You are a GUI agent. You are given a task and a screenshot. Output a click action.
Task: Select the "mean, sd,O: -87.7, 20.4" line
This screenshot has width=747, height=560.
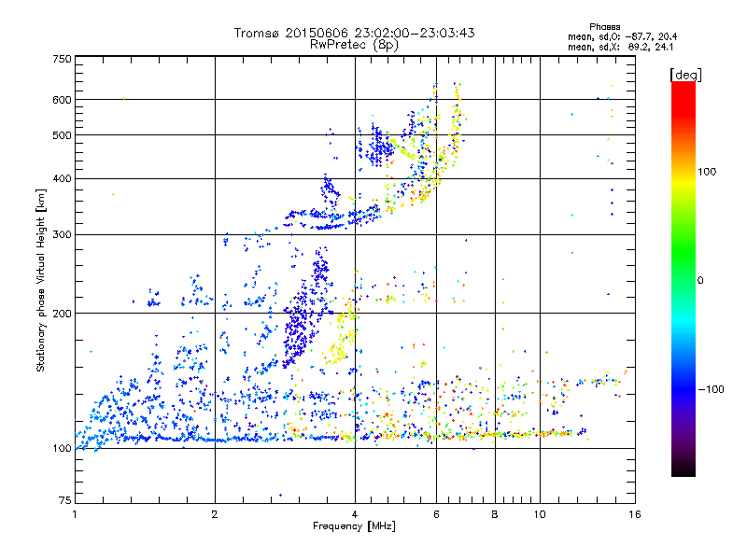[622, 37]
